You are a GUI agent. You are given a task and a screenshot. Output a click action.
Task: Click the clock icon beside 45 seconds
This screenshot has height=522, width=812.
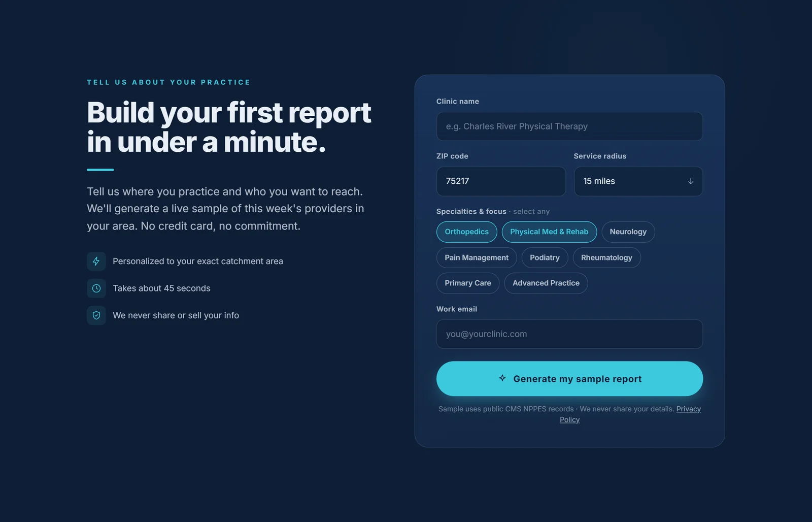coord(96,288)
